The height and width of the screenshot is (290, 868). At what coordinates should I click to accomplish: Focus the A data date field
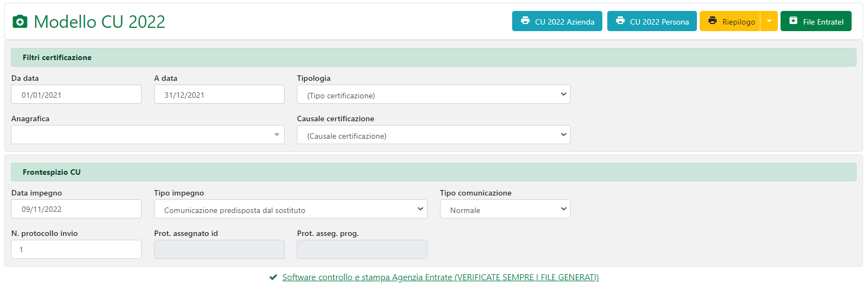219,94
